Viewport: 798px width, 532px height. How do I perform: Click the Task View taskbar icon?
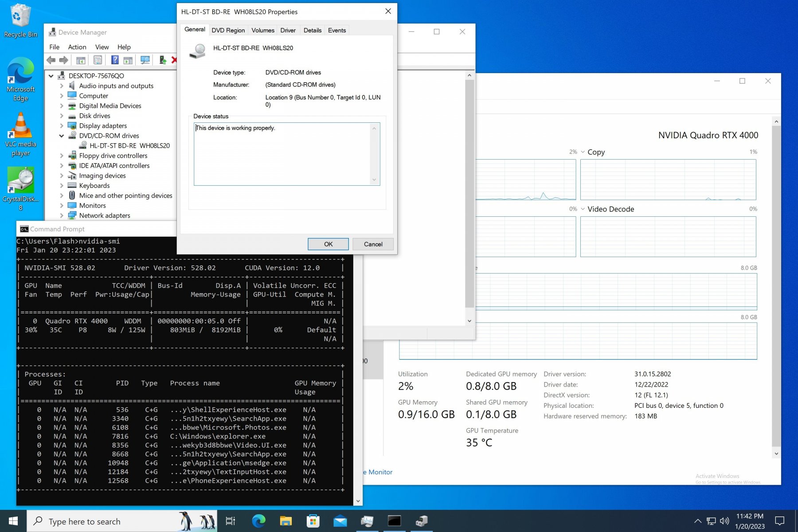point(231,521)
